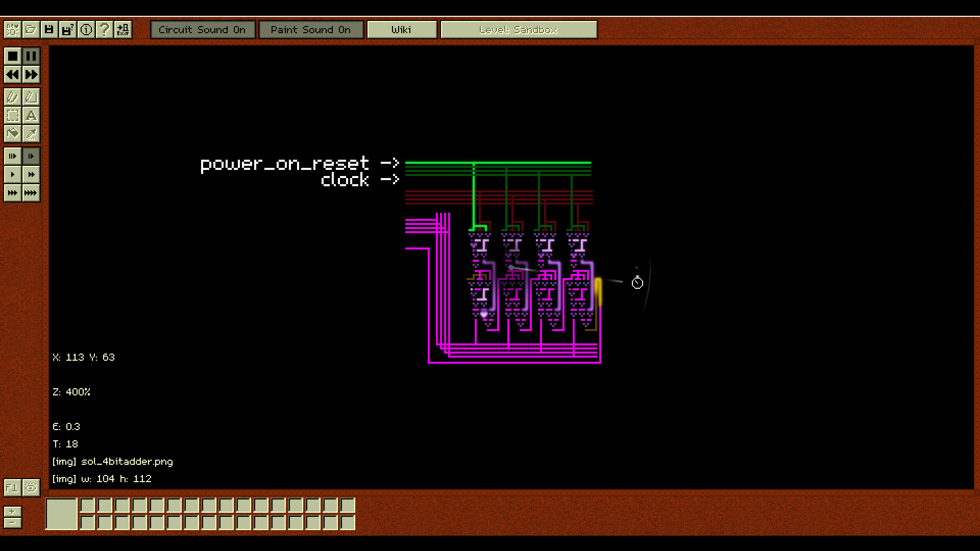This screenshot has height=551, width=980.
Task: Select the arrow line tool
Action: click(31, 134)
